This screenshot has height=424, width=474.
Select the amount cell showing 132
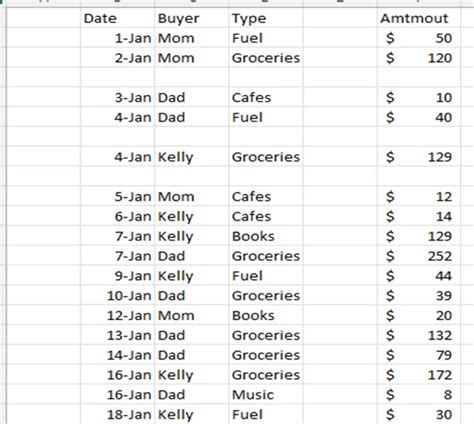[x=419, y=335]
